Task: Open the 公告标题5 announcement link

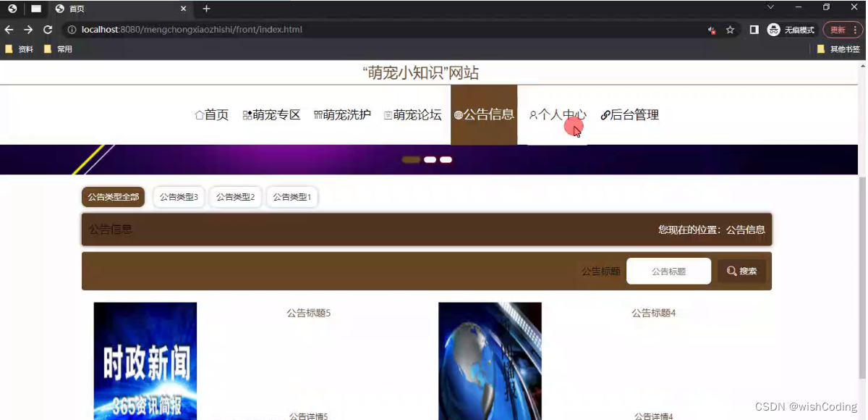Action: click(307, 313)
